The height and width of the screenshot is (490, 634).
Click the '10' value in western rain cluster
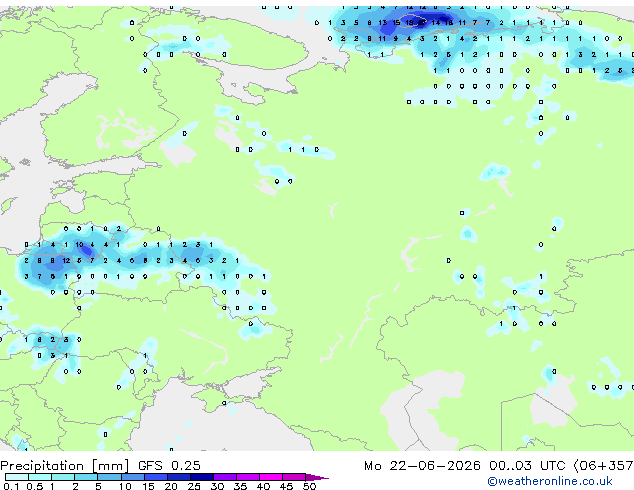click(79, 245)
